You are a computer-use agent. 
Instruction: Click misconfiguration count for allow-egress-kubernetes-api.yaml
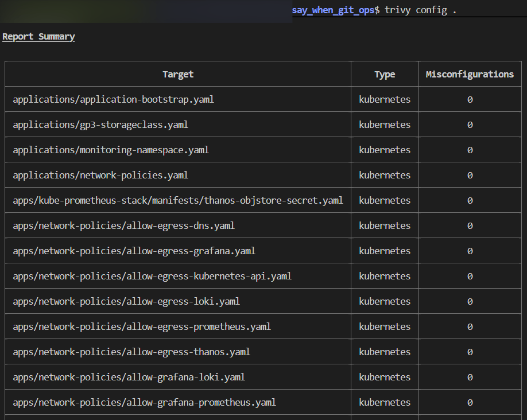pyautogui.click(x=470, y=276)
